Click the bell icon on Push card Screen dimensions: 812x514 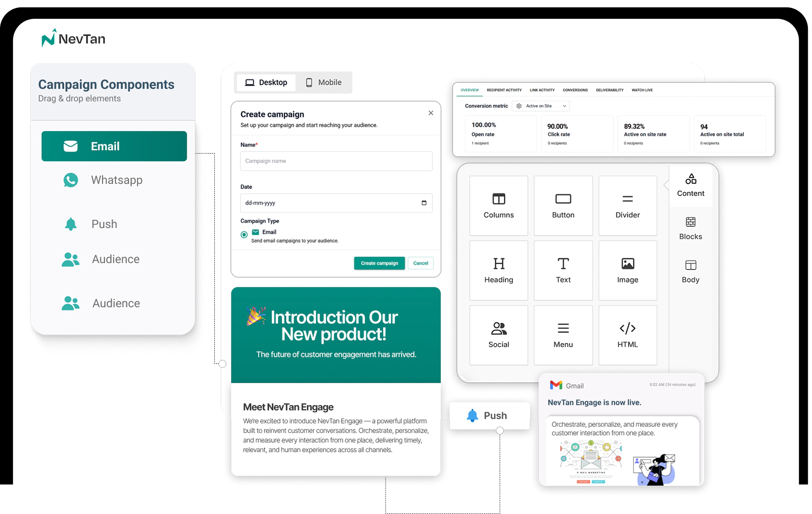click(472, 415)
